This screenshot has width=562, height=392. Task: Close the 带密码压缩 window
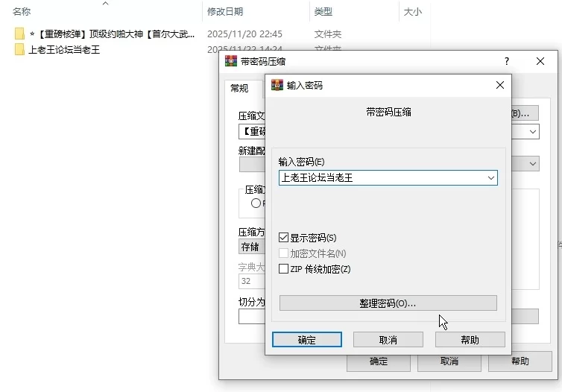540,61
